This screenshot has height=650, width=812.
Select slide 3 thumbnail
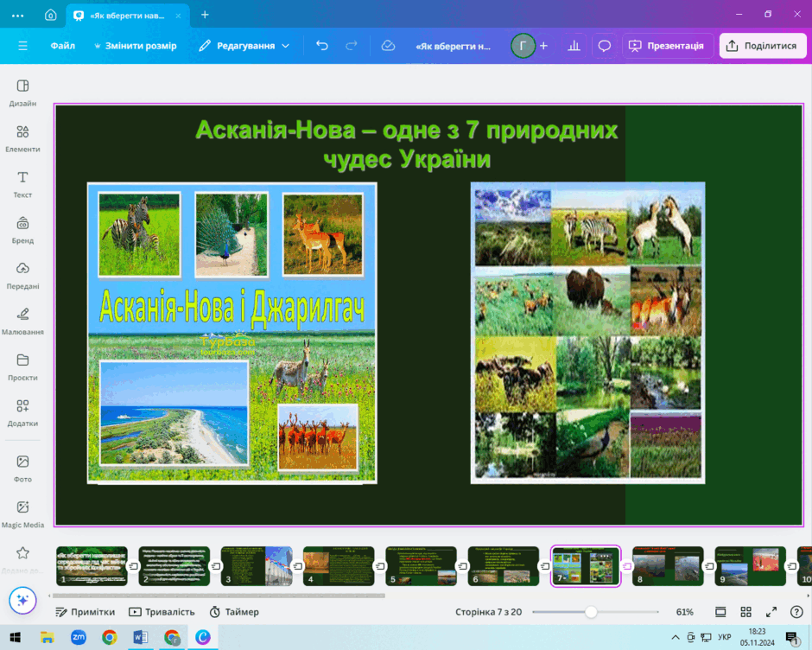pyautogui.click(x=257, y=565)
